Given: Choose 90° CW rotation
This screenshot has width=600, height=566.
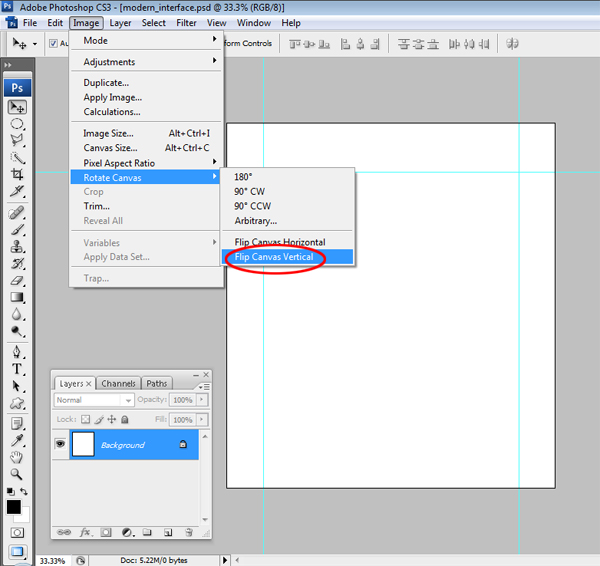Looking at the screenshot, I should (x=287, y=191).
